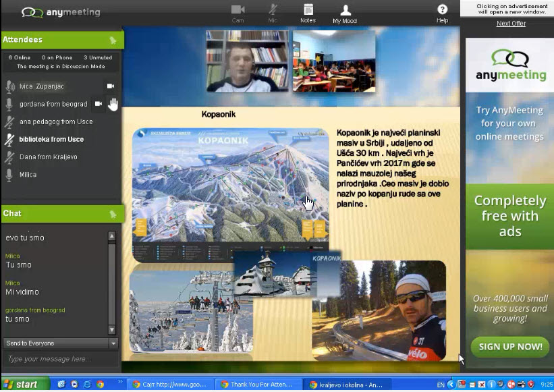Click the Next Offer link
Viewport: 554px width, 392px height.
point(511,24)
